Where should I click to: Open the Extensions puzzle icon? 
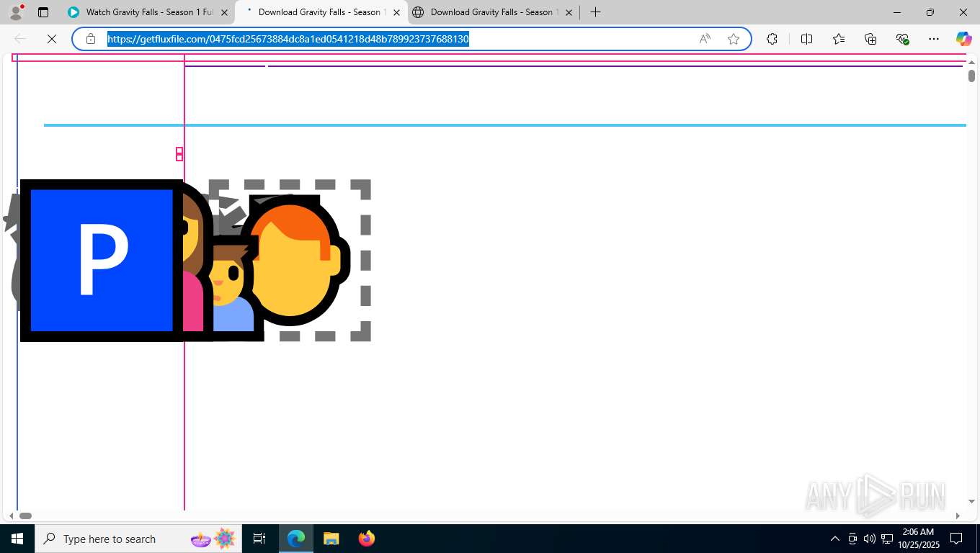pyautogui.click(x=772, y=39)
